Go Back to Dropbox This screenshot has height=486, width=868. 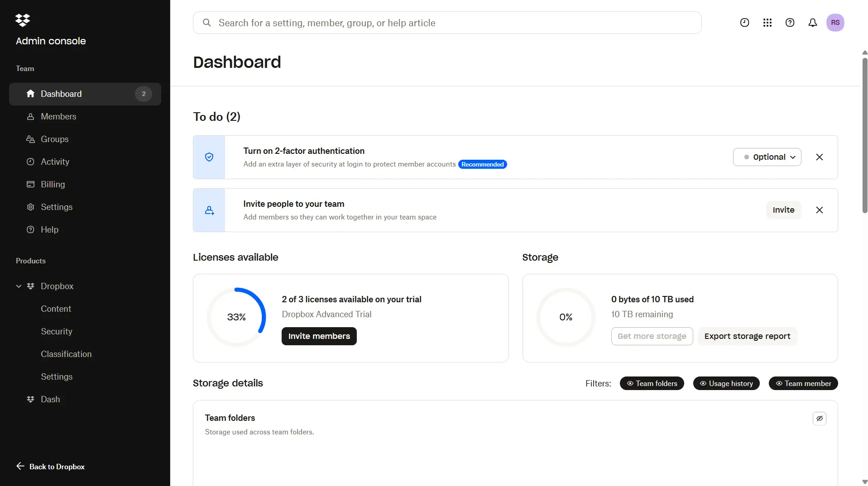pos(50,467)
